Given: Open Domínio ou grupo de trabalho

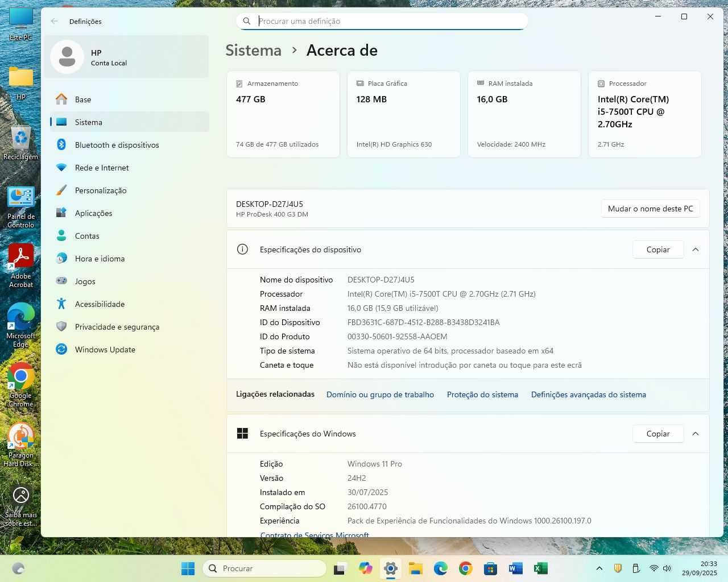Looking at the screenshot, I should click(380, 394).
